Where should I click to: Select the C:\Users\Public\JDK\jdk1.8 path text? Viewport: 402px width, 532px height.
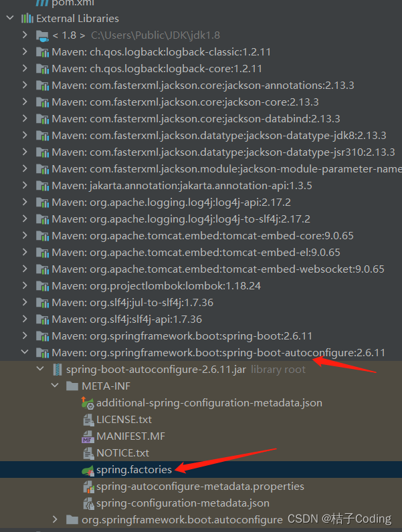[155, 35]
